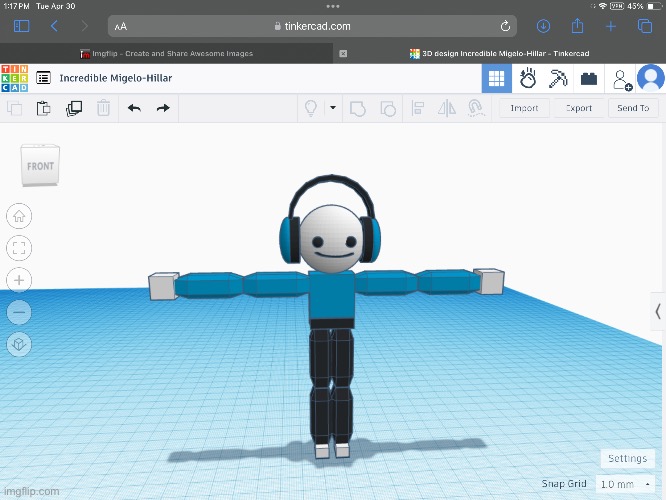Click the Copy toolbar icon
Viewport: 666px width, 500px height.
click(x=15, y=108)
